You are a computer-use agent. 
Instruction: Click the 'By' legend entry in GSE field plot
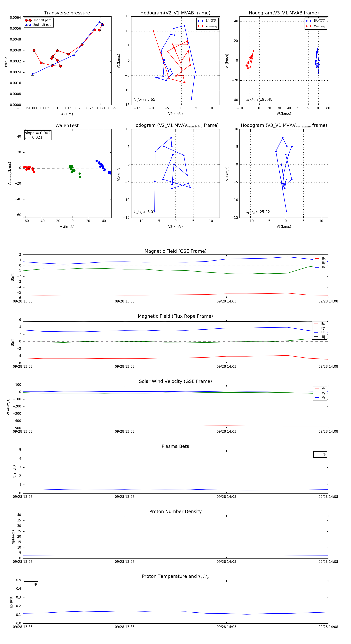(x=320, y=263)
